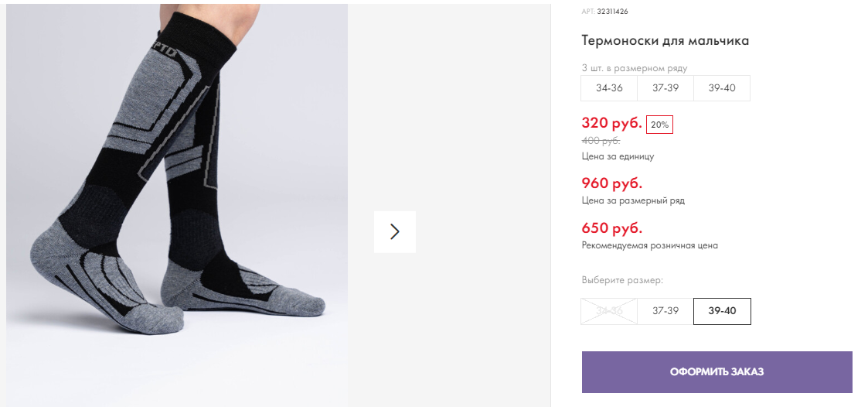
Task: Click the 960 руб. size-row price
Action: (x=611, y=183)
